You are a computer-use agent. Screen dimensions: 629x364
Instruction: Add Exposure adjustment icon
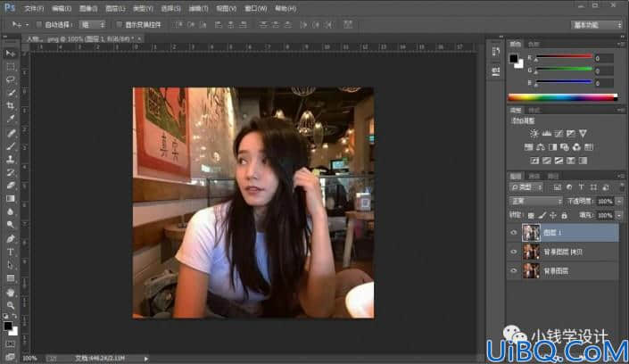[571, 133]
